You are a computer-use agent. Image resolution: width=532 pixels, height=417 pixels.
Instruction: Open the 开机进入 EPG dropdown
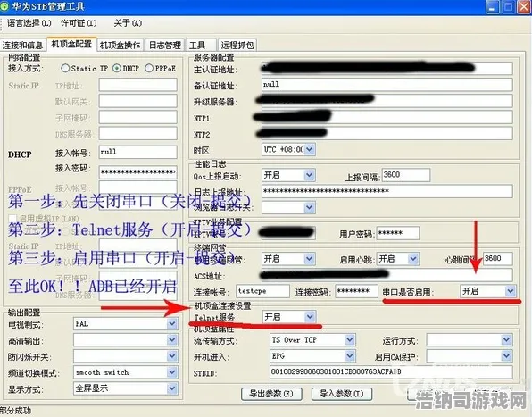tap(350, 356)
